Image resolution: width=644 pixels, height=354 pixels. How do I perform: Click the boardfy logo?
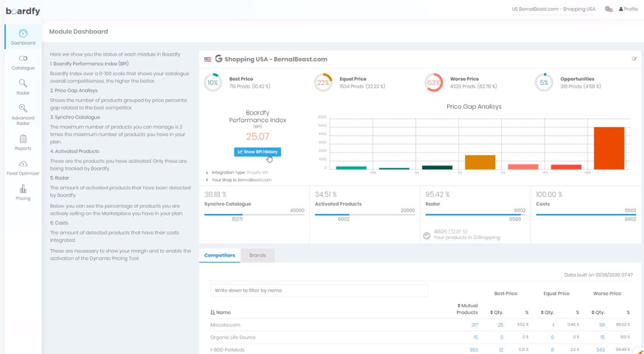coord(23,11)
